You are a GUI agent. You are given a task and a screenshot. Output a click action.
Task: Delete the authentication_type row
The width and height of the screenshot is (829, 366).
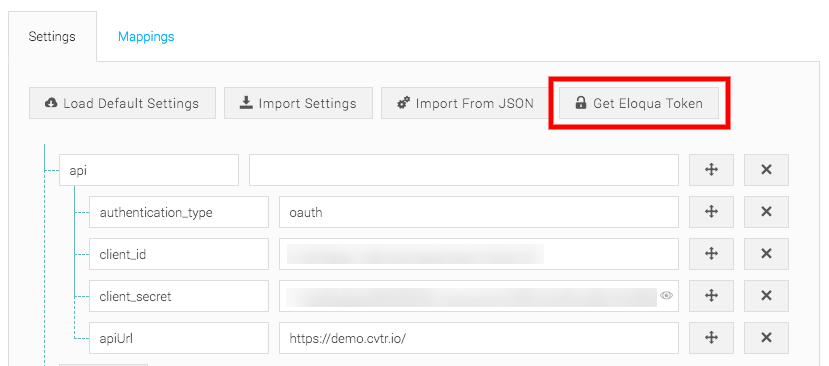point(766,212)
